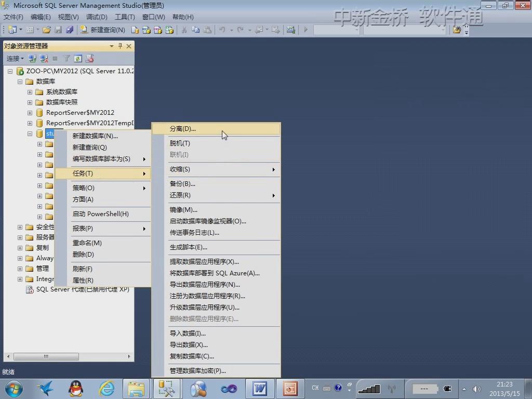Screen dimensions: 532x399
Task: Select the 系统数据库 tree item
Action: [62, 92]
